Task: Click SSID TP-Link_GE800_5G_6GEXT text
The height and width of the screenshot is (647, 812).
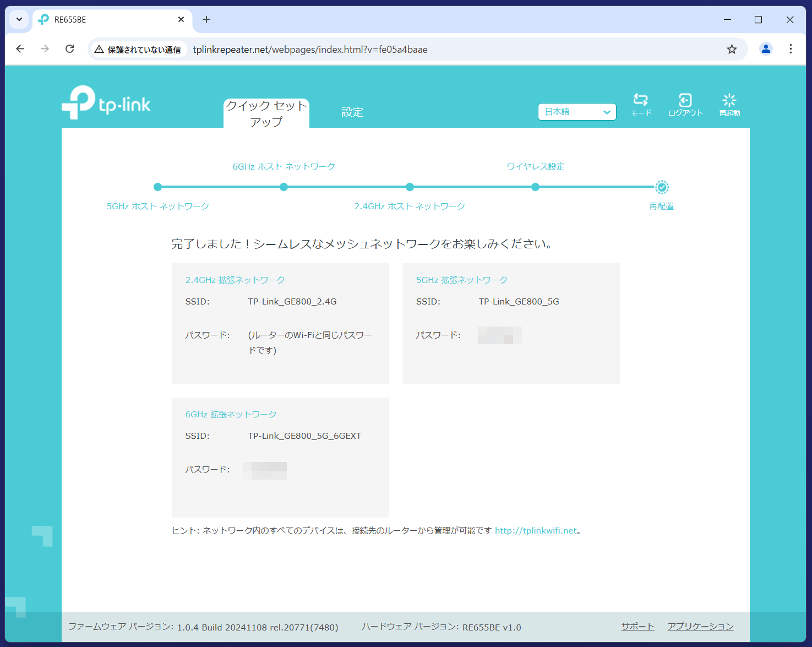Action: [304, 436]
